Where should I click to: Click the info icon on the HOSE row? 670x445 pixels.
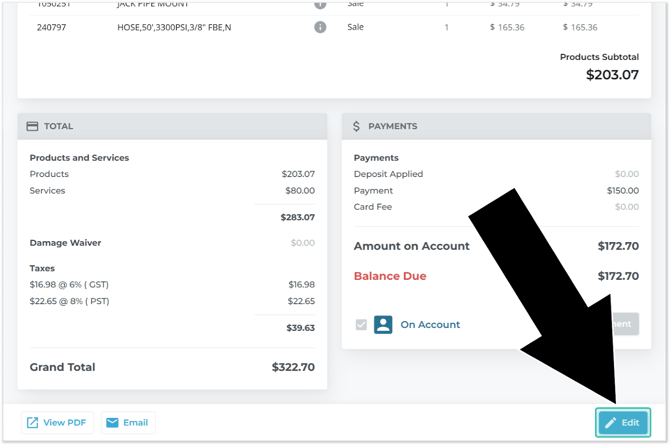[320, 27]
